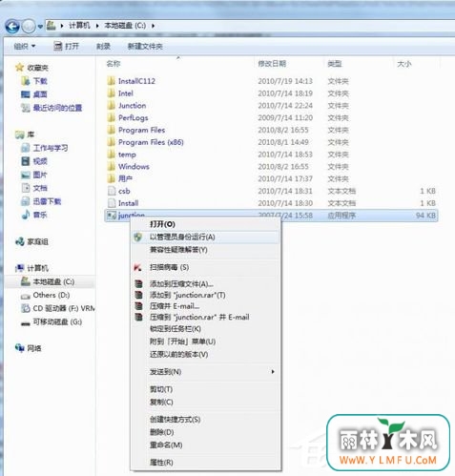
Task: Choose 扫描病毒 (S) with Kaspersky icon
Action: click(x=205, y=267)
